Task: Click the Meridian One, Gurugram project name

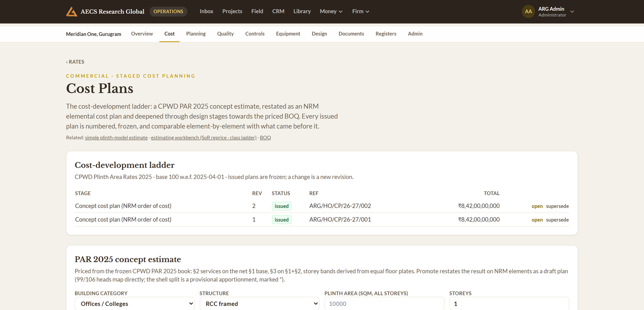Action: [x=93, y=34]
